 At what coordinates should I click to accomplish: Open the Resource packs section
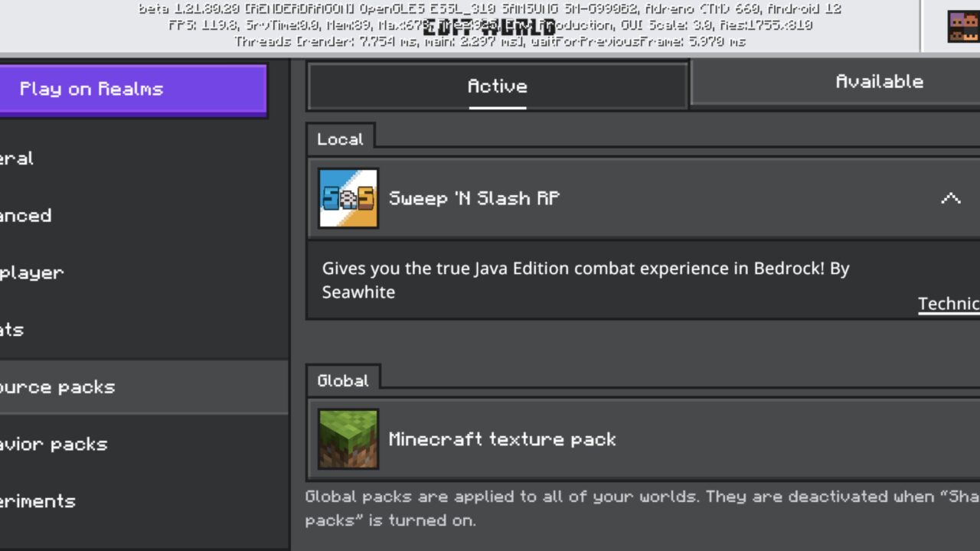point(144,387)
